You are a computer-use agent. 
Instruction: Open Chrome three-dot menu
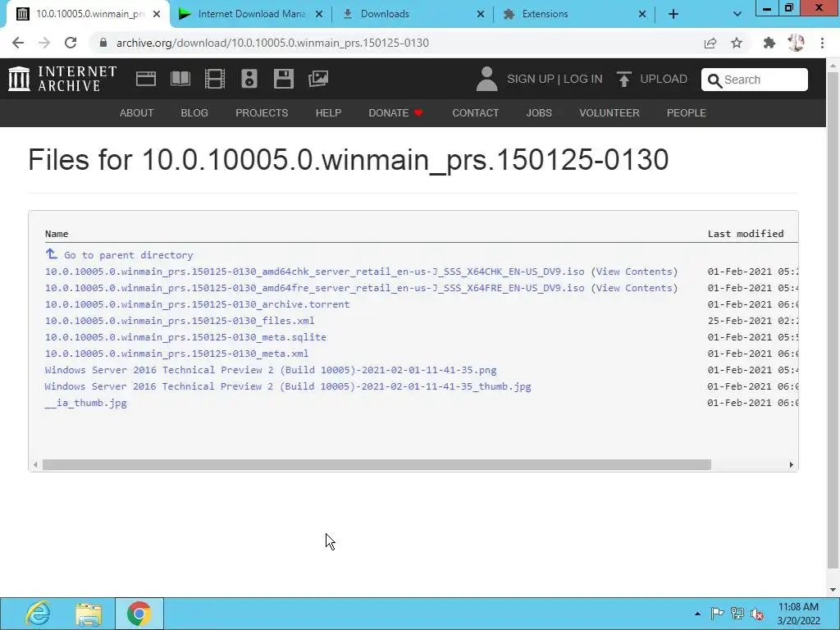pyautogui.click(x=822, y=43)
